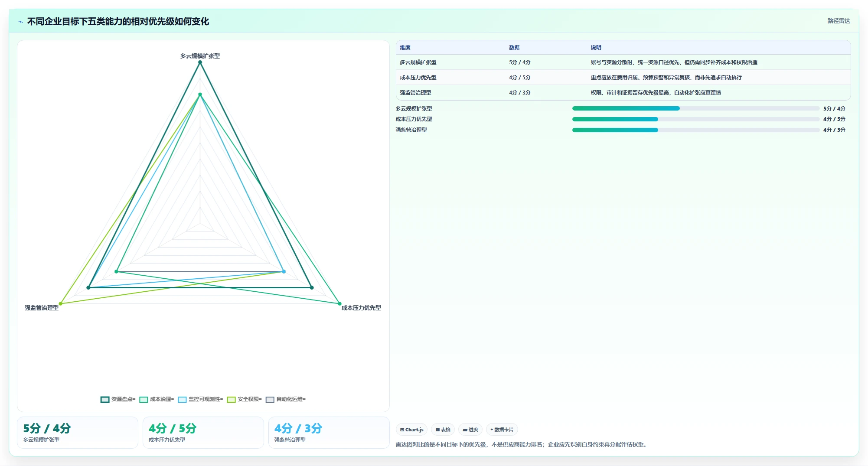Click the footnote text starting 雷达图对比的是
The height and width of the screenshot is (466, 868).
[x=522, y=445]
